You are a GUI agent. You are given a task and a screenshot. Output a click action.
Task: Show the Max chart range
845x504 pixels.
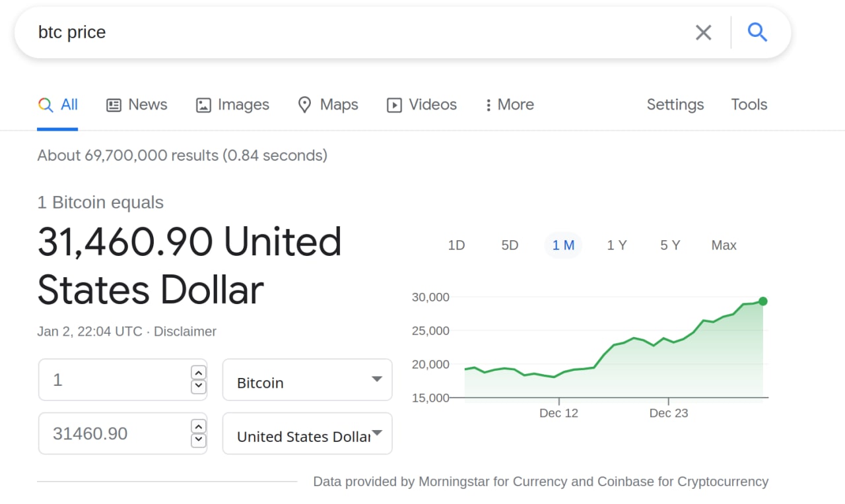click(724, 245)
